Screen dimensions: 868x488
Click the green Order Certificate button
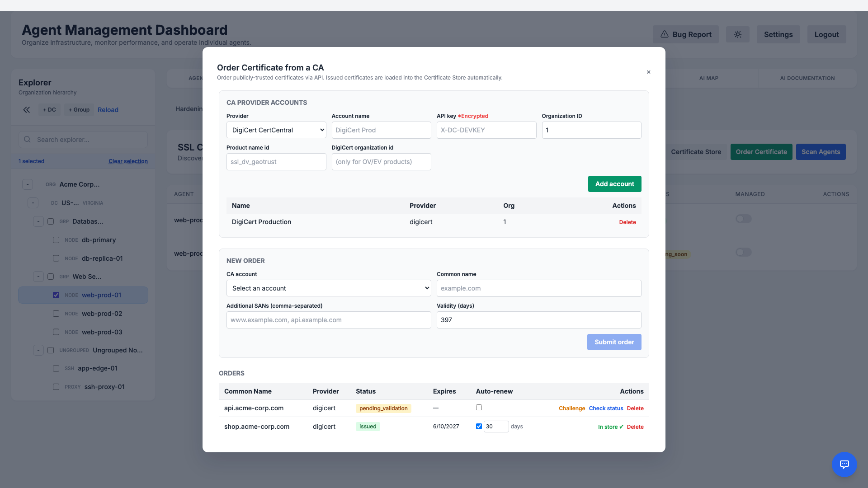point(761,152)
